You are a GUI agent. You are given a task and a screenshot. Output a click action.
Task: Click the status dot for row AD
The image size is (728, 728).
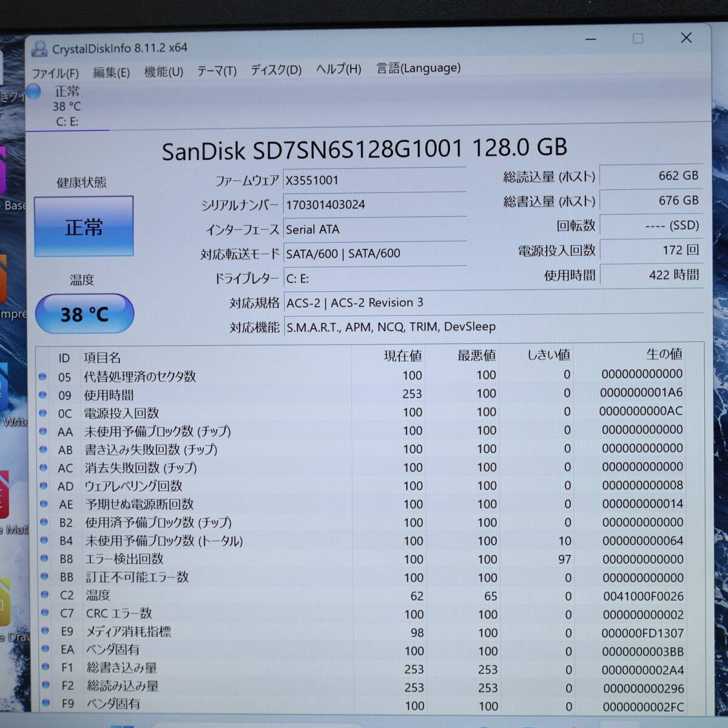pos(44,486)
